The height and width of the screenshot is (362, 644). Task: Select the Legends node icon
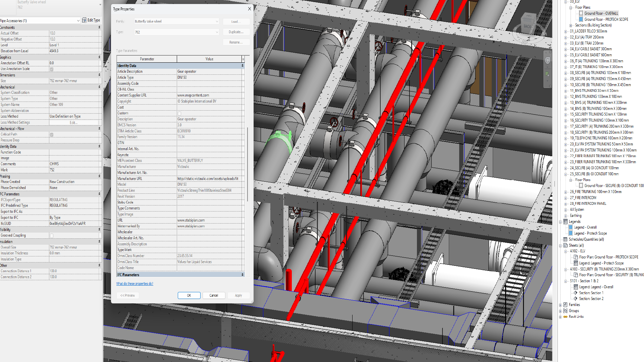566,222
